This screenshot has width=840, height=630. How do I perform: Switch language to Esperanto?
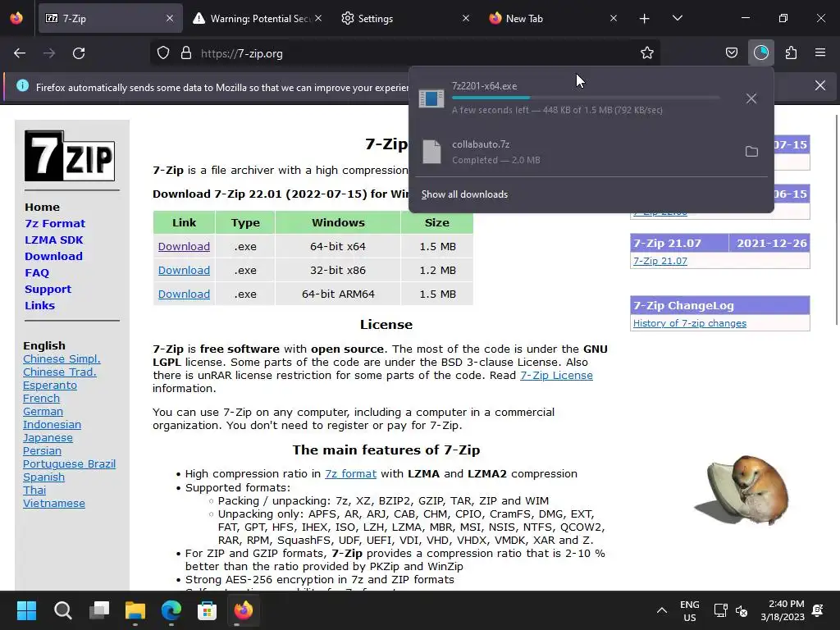point(50,386)
